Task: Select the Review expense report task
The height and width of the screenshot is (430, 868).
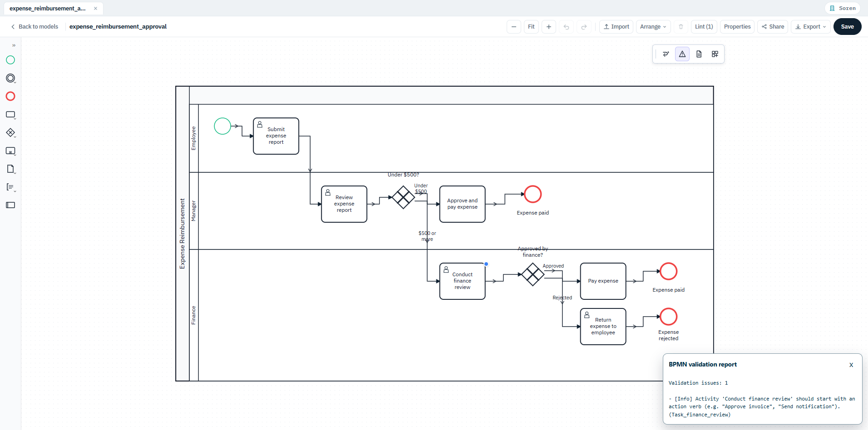Action: point(344,204)
